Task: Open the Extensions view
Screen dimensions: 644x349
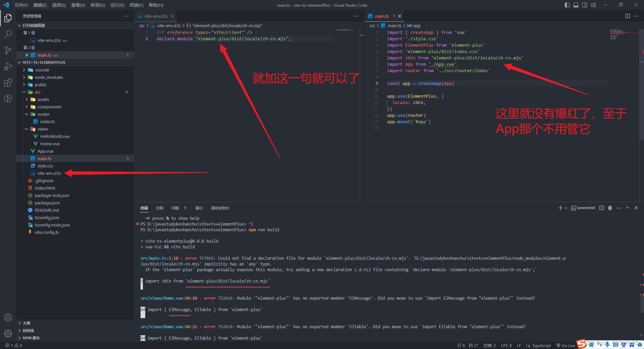Action: (8, 83)
